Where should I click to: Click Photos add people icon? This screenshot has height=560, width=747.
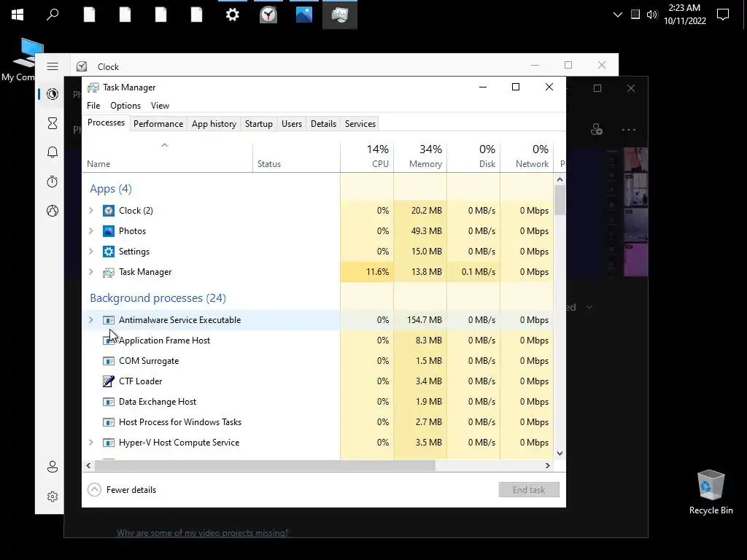pos(597,129)
